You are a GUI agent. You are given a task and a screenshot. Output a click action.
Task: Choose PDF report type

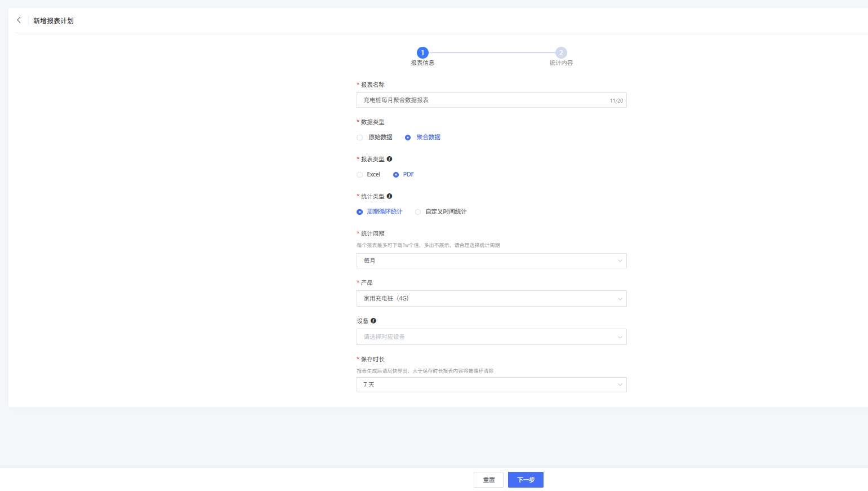point(396,175)
